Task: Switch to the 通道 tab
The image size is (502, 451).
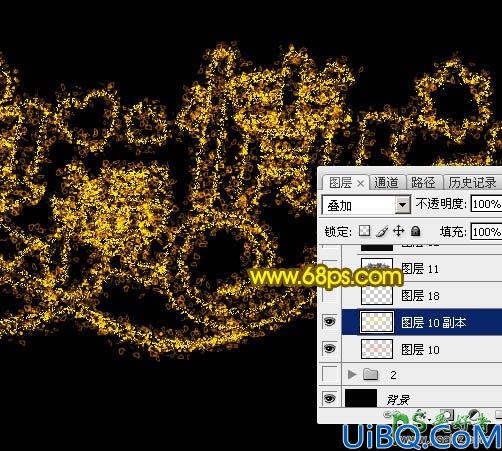Action: [386, 182]
